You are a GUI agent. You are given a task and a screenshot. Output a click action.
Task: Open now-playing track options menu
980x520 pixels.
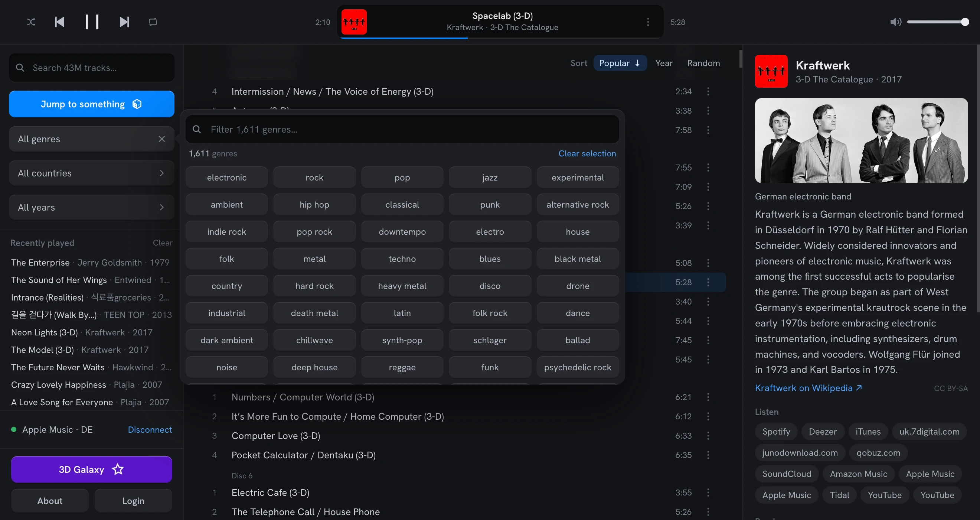tap(648, 22)
